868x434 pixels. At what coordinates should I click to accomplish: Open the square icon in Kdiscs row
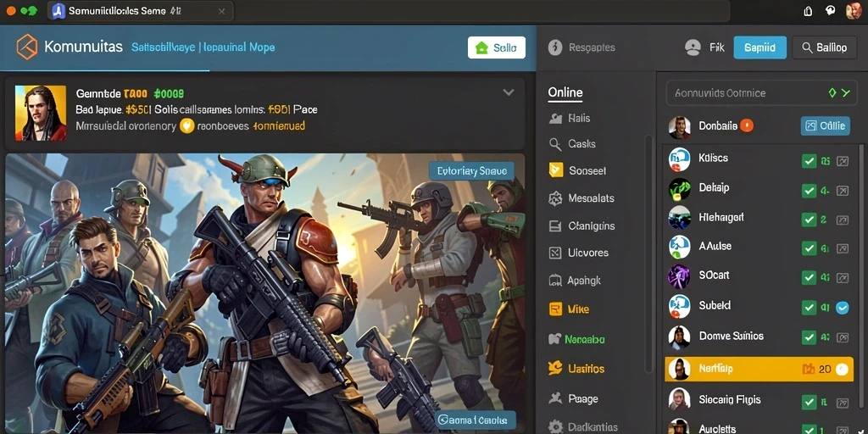[x=842, y=162]
